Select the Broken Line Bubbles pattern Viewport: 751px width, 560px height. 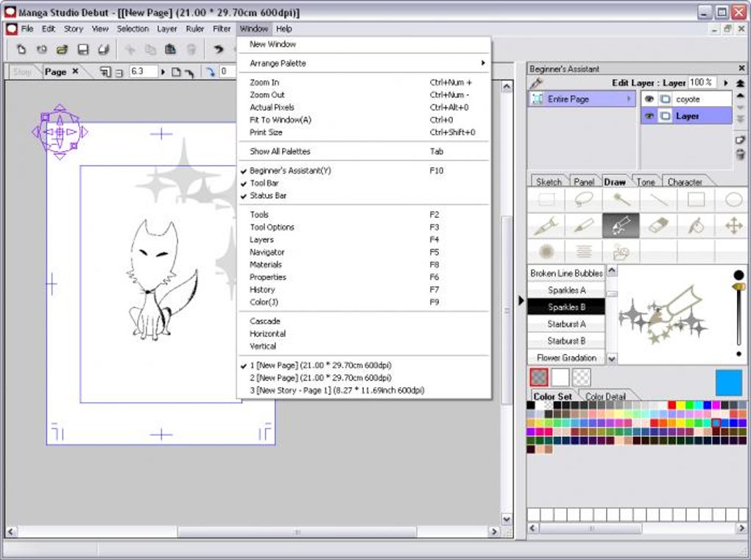point(567,273)
